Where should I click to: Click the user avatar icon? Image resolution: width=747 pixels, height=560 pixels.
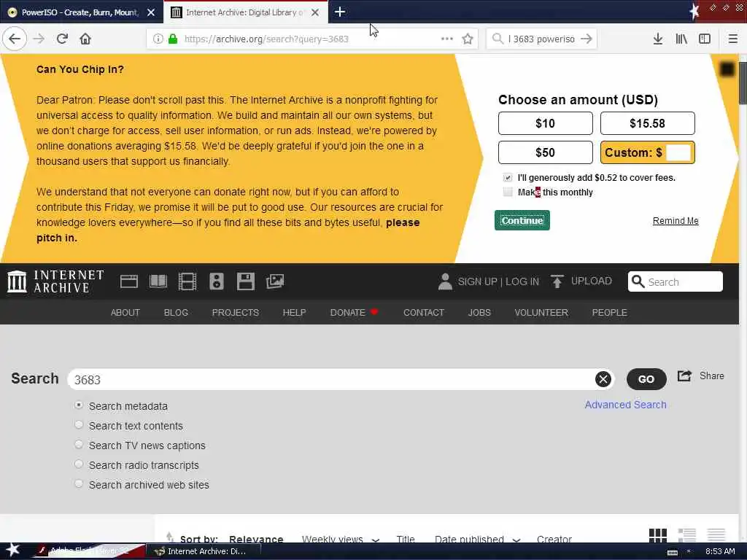(445, 281)
